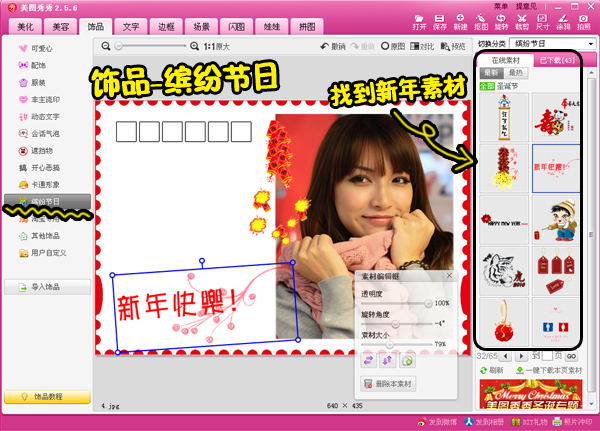600x431 pixels.
Task: Launch the 抠图 cutout tool
Action: tap(481, 22)
